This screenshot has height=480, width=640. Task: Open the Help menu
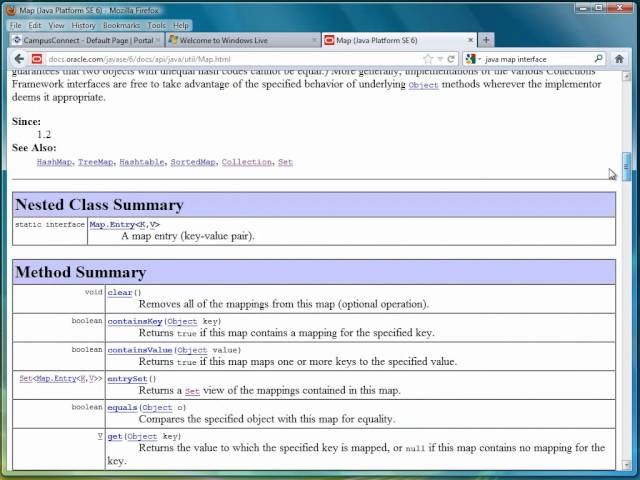click(x=181, y=25)
